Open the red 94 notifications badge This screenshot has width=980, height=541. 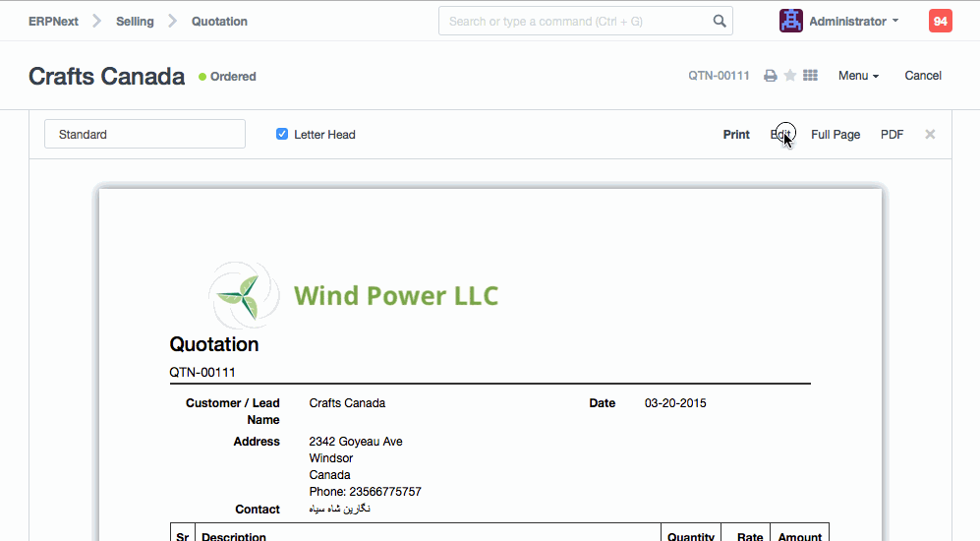tap(940, 21)
